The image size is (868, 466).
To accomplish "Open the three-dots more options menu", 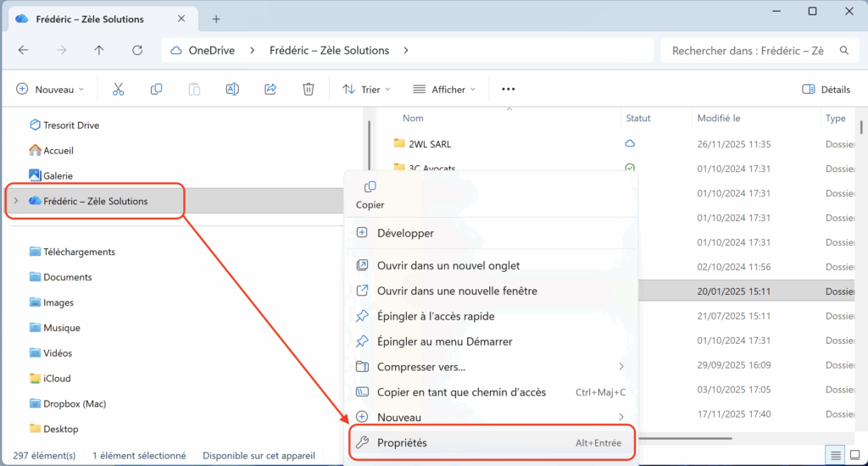I will click(509, 89).
